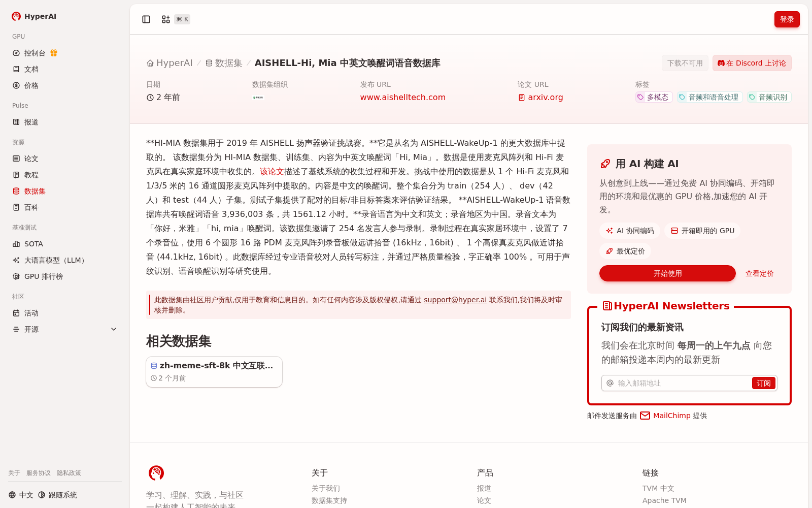Click the 输入邮箱地址 input field
Screen dimensions: 812x508
pos(682,383)
